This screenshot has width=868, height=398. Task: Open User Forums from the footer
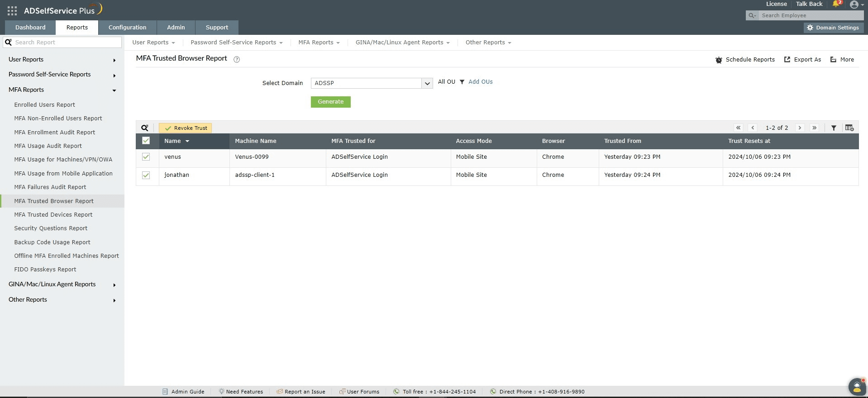(x=359, y=392)
